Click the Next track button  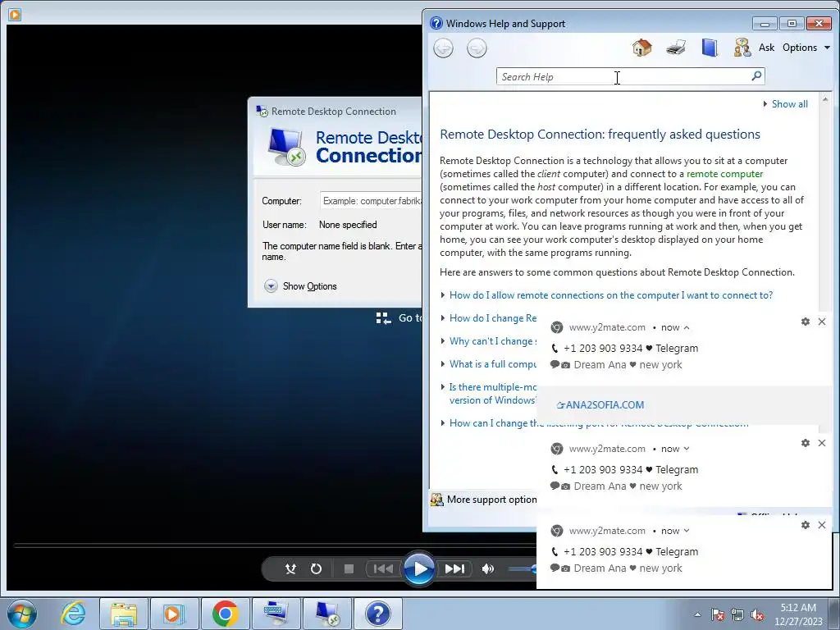(x=454, y=569)
